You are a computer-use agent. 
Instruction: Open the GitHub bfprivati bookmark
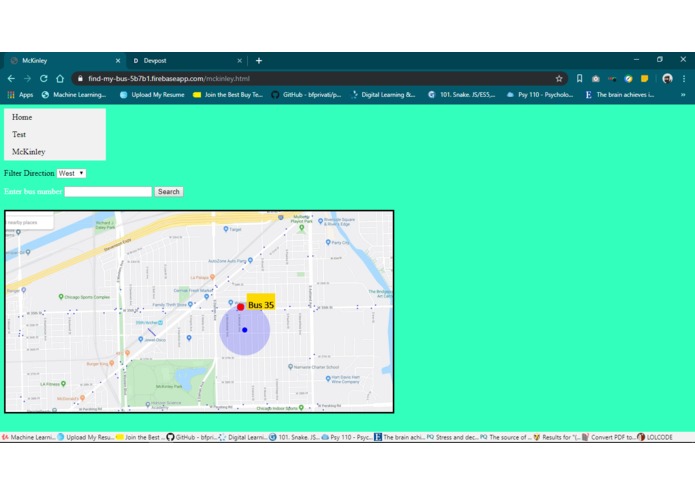tap(306, 94)
